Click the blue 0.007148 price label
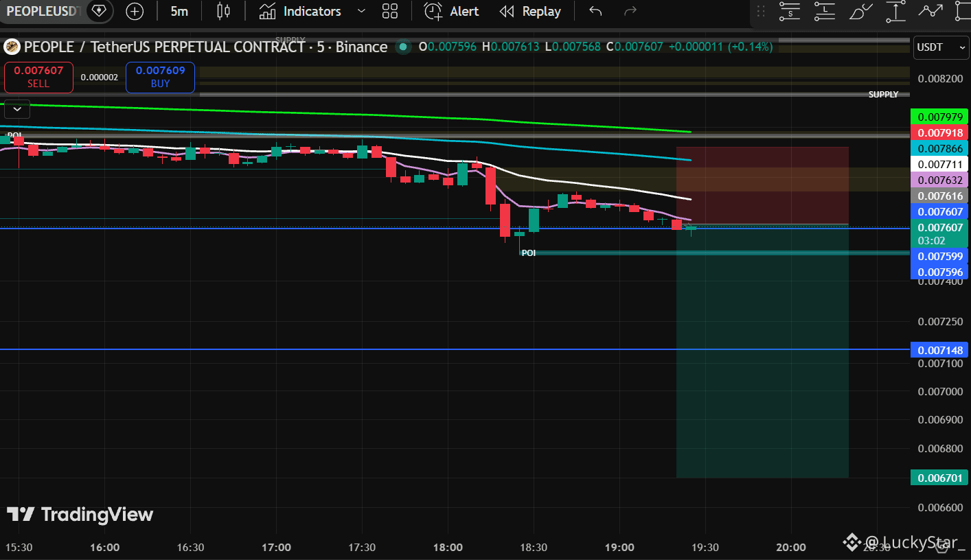This screenshot has width=971, height=560. (x=939, y=350)
